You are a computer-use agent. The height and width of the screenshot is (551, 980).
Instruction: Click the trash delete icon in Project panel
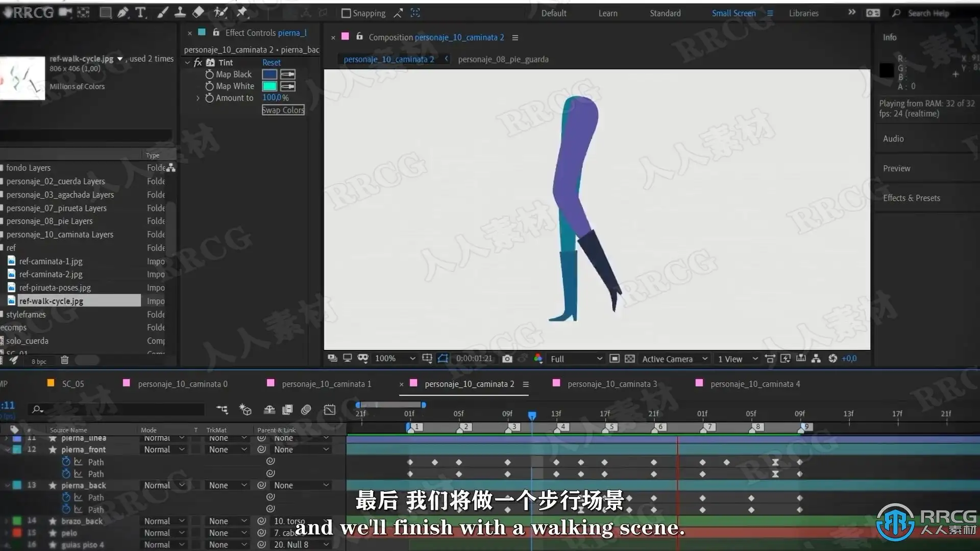[x=65, y=360]
